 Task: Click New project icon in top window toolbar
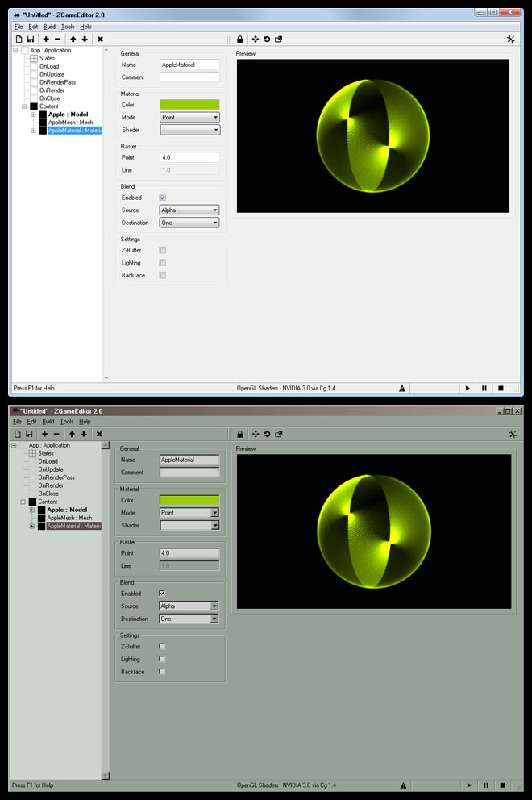click(19, 40)
